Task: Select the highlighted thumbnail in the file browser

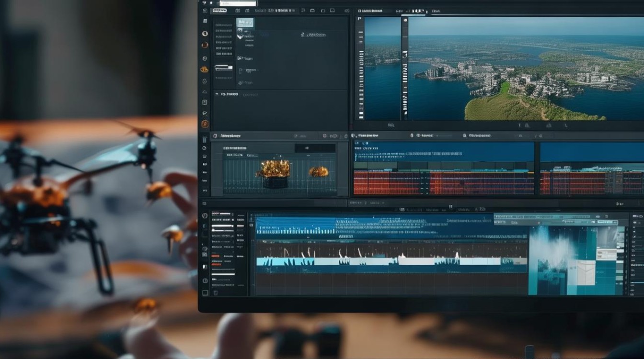Action: [x=245, y=22]
